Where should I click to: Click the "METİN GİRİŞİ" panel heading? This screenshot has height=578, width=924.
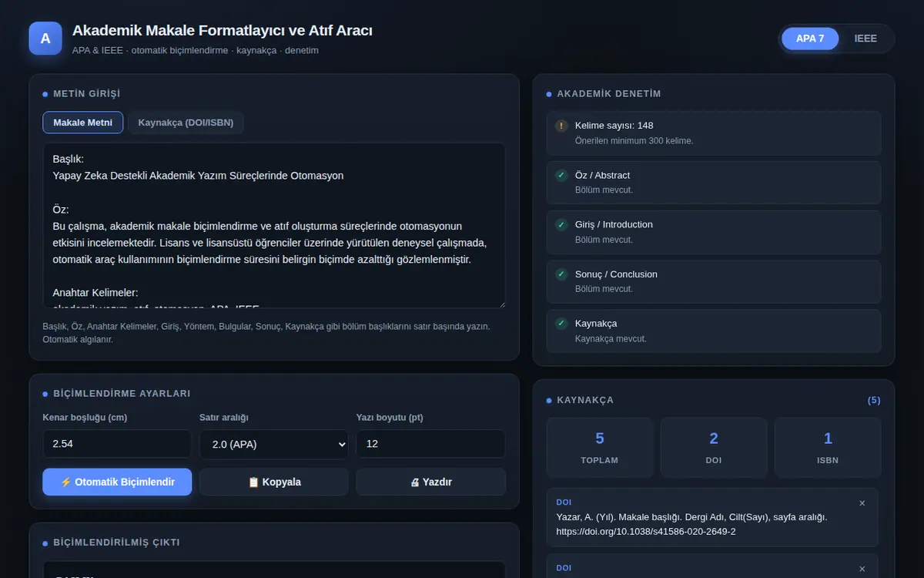click(x=86, y=94)
